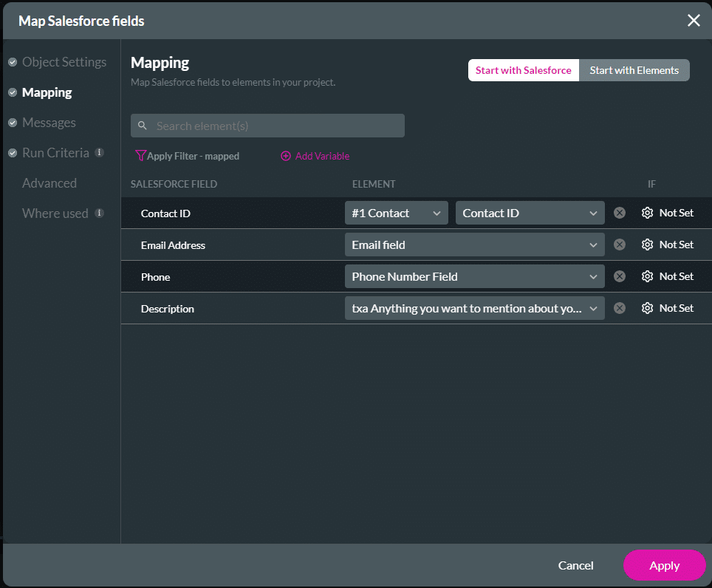Click the checkmark beside Messages step
The image size is (712, 588).
pos(13,123)
